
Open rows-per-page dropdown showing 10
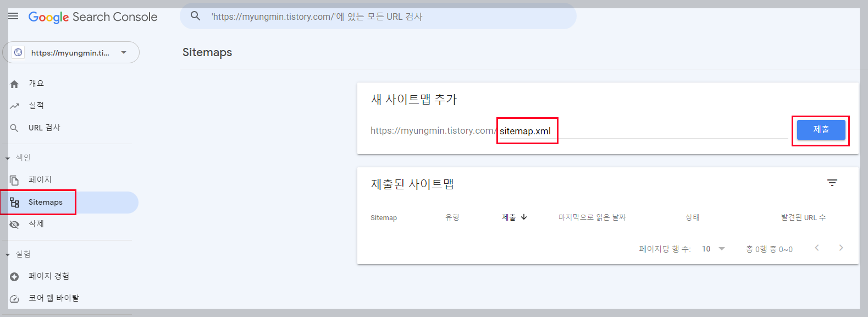(x=713, y=249)
